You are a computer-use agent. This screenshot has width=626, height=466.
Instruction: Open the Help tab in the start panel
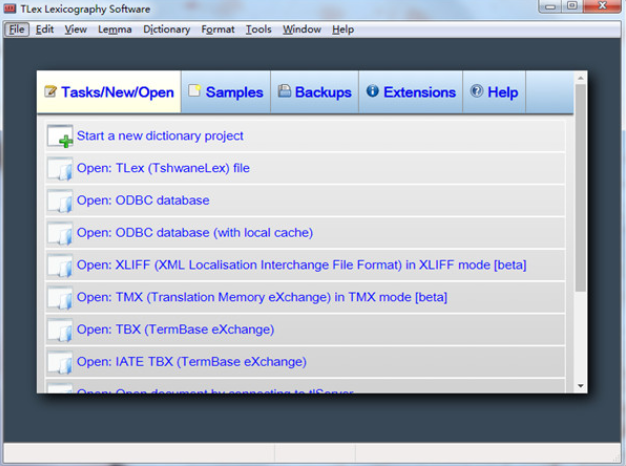pyautogui.click(x=494, y=92)
